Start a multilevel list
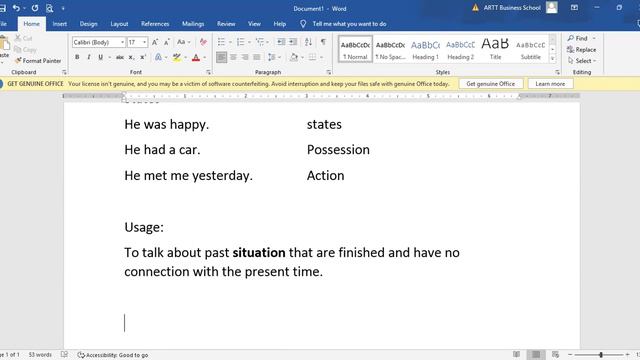This screenshot has height=360, width=640. click(x=260, y=42)
